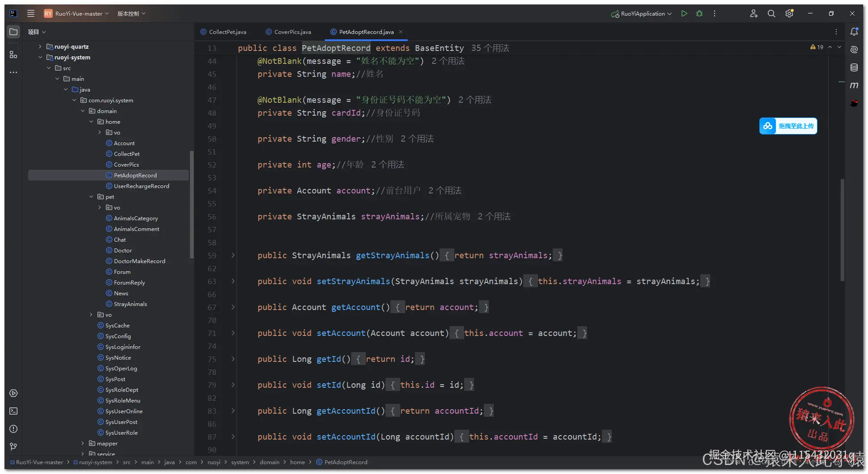Open the Maven tool window
Image resolution: width=868 pixels, height=474 pixels.
(854, 85)
